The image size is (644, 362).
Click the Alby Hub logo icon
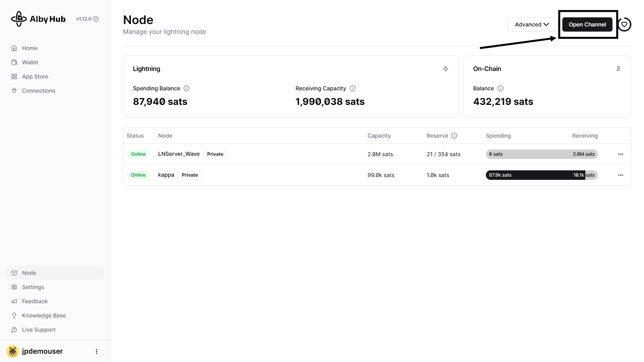point(19,19)
